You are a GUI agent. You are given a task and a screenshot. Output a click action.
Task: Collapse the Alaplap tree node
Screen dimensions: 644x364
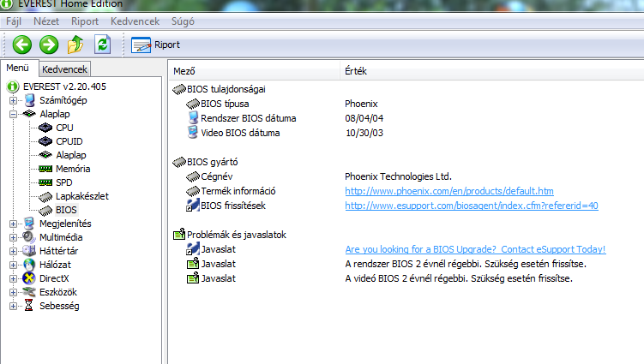tap(13, 114)
